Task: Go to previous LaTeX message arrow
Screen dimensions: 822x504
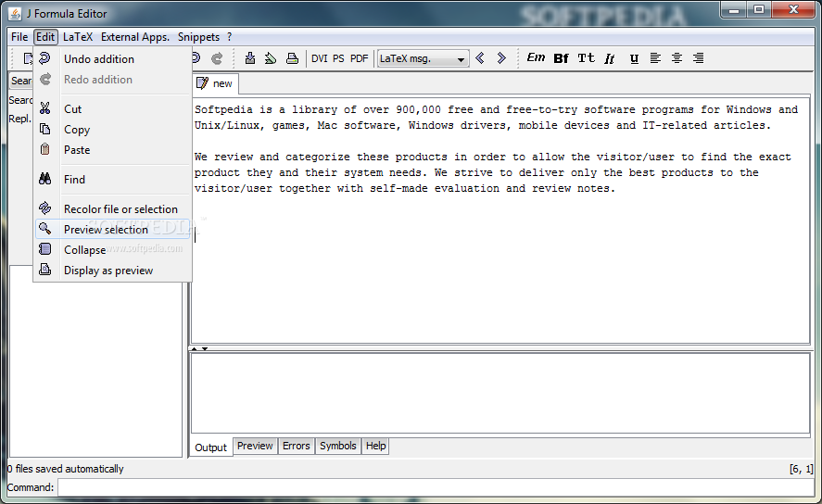Action: [480, 57]
